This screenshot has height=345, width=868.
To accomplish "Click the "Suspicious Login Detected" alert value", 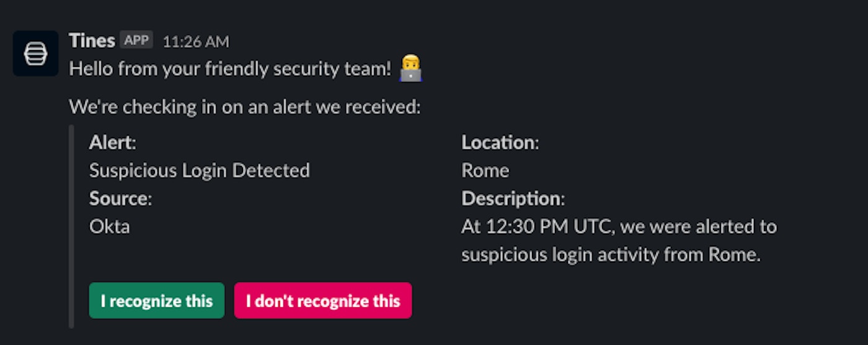I will (199, 170).
